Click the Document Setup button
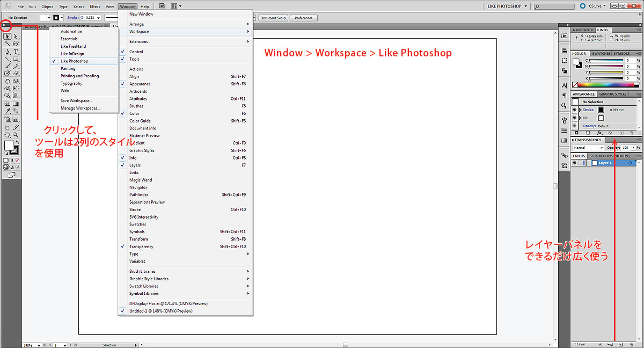644x348 pixels. point(273,18)
